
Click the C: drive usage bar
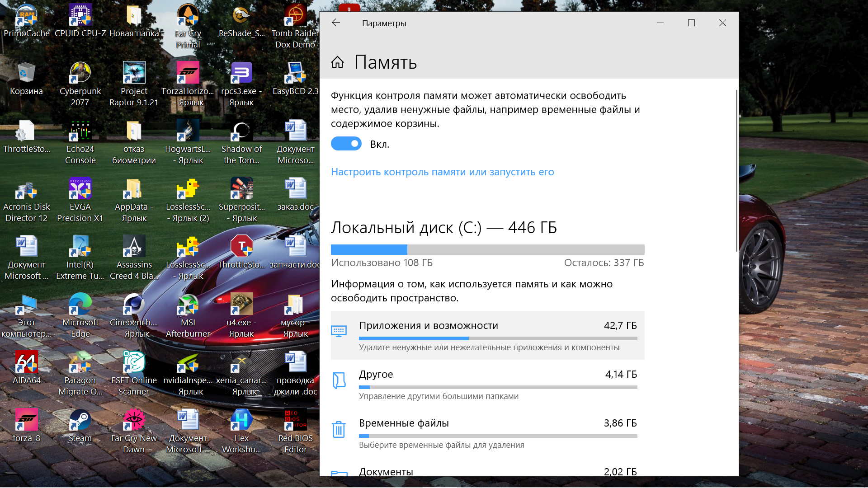[x=487, y=249]
